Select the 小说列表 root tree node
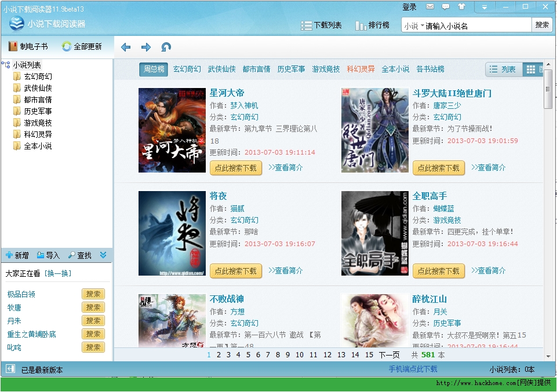The width and height of the screenshot is (557, 392). [x=27, y=65]
